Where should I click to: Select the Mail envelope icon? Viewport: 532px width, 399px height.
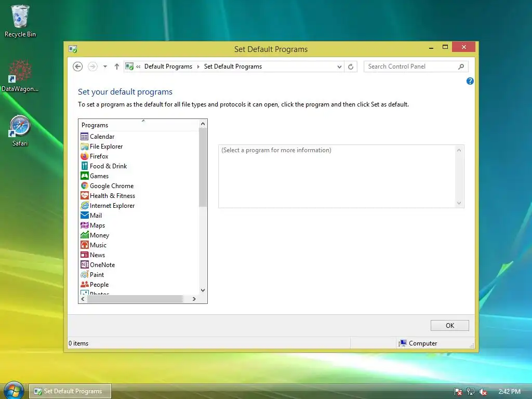85,216
